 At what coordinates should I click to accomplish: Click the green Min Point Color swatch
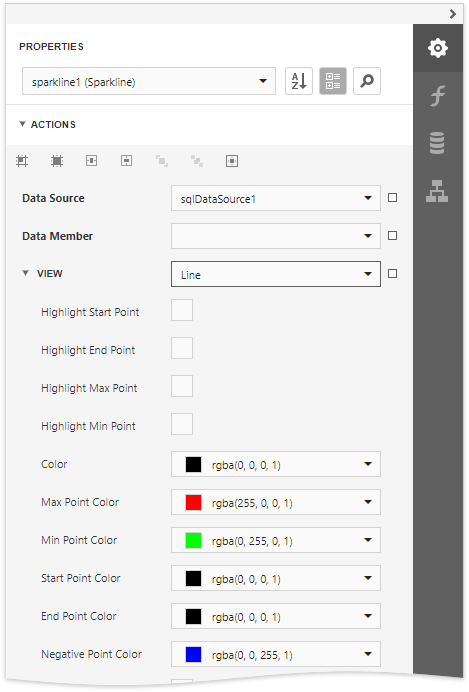pyautogui.click(x=193, y=540)
